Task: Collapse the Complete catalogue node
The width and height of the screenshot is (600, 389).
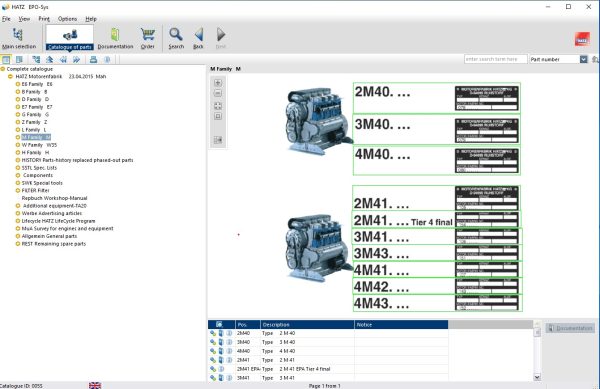Action: coord(3,69)
